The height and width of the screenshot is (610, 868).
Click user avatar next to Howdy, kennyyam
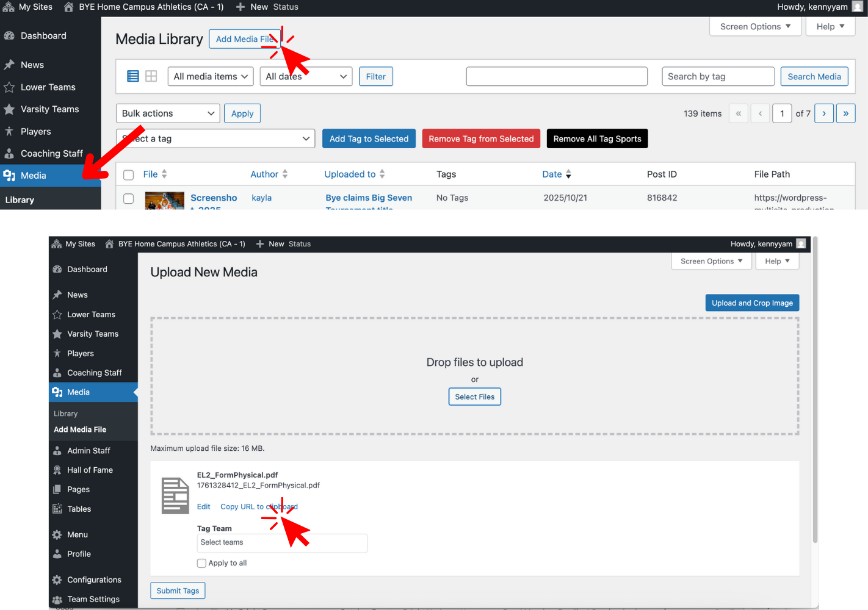pos(857,7)
